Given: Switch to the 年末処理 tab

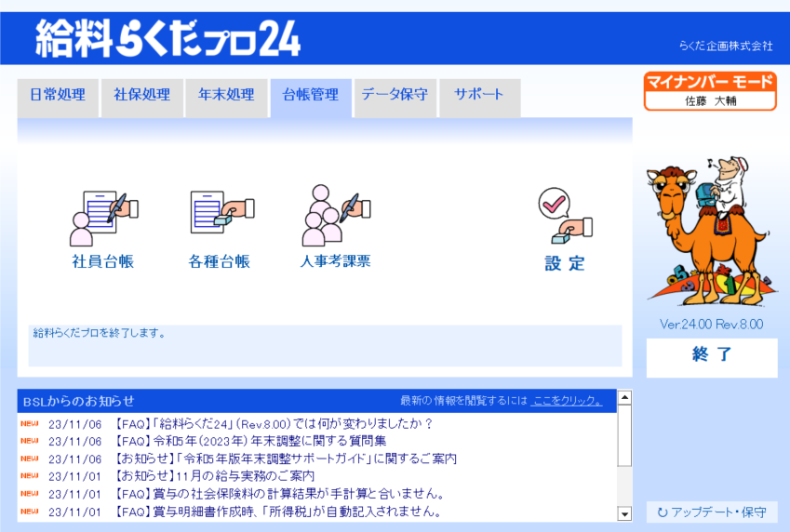Looking at the screenshot, I should (226, 98).
